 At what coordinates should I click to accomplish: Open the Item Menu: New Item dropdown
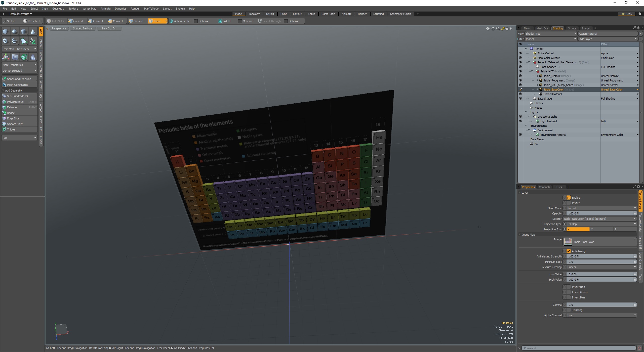19,49
